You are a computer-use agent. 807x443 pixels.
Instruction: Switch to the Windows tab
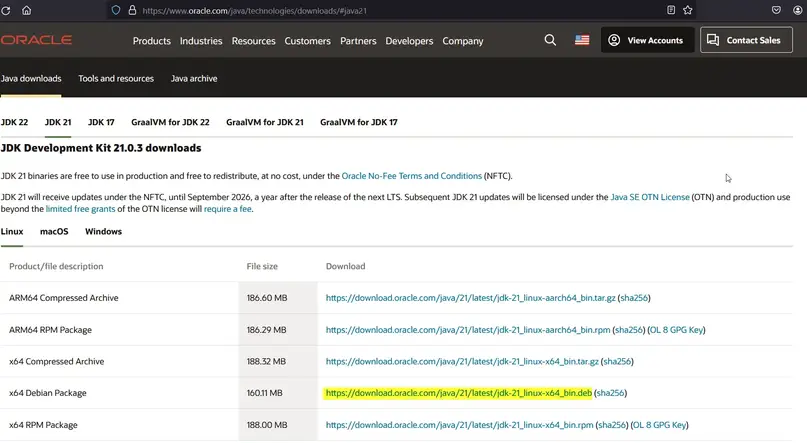[x=103, y=232]
